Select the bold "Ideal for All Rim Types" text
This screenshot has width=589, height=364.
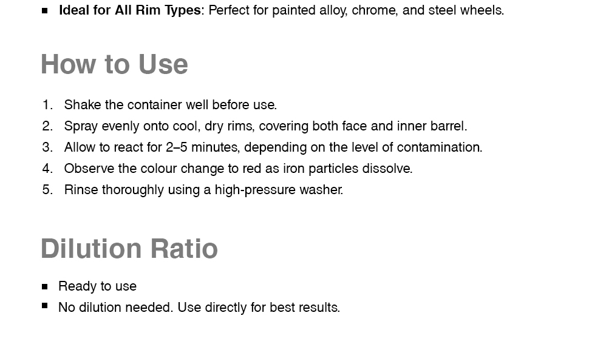tap(129, 10)
